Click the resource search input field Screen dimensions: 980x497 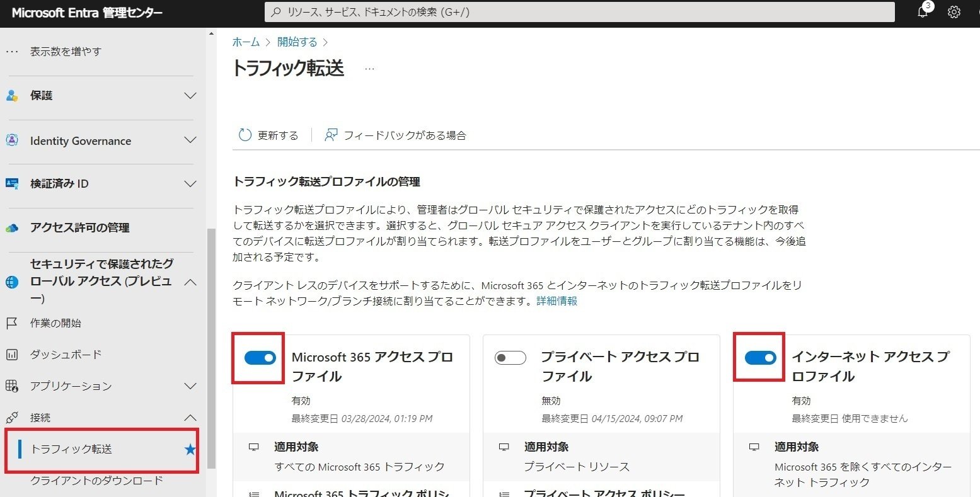click(579, 12)
